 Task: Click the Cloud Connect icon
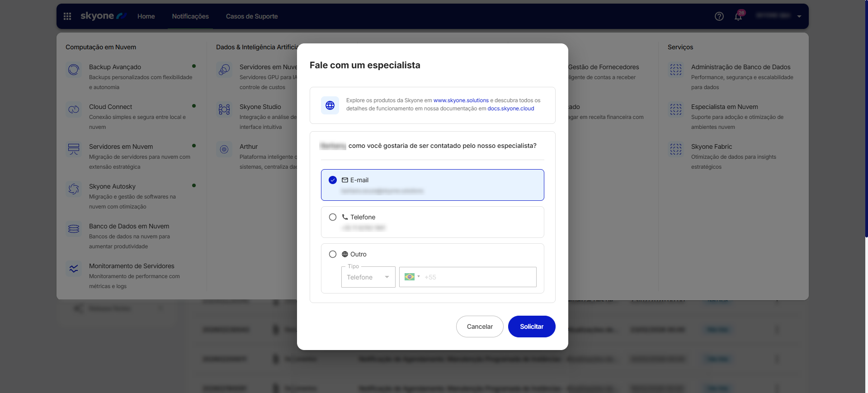coord(74,109)
